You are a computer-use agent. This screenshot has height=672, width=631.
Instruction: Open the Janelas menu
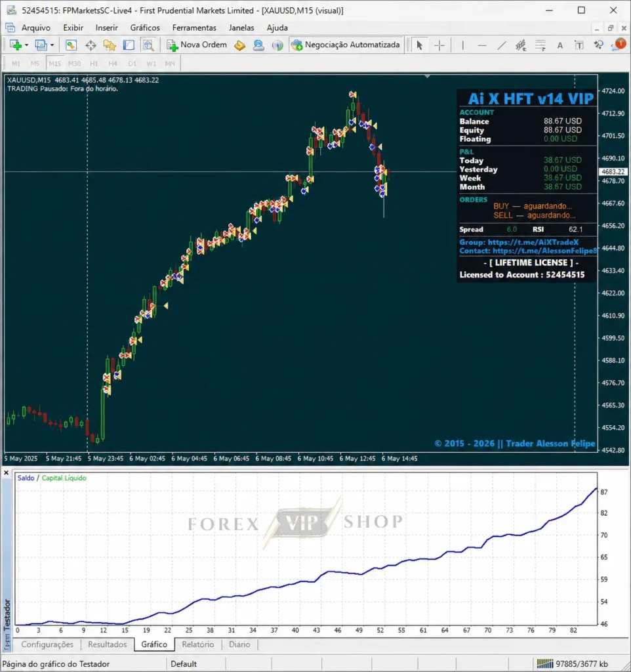click(241, 28)
